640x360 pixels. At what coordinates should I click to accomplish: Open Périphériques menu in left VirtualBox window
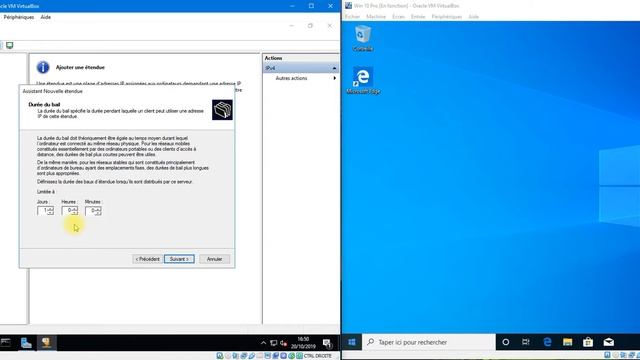[x=19, y=17]
